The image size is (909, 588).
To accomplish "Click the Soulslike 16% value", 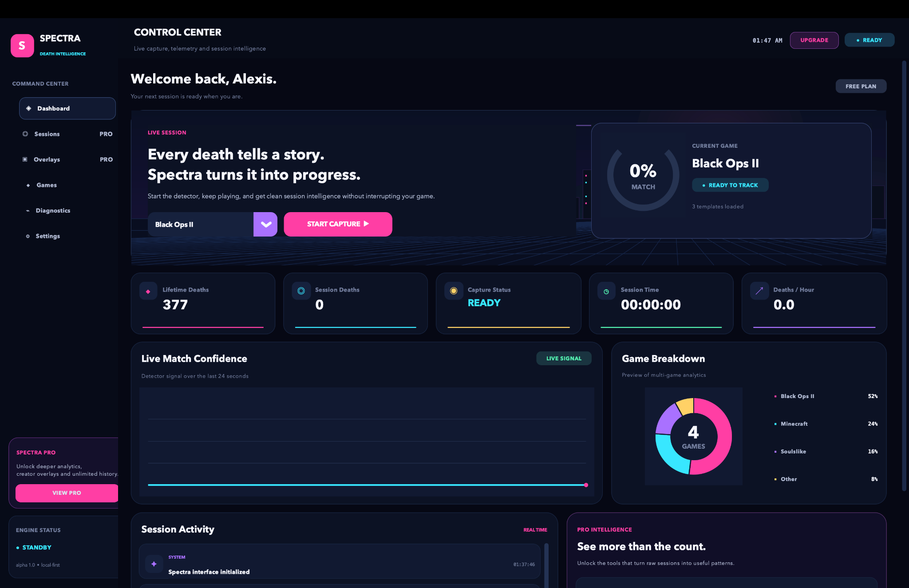I will tap(873, 452).
